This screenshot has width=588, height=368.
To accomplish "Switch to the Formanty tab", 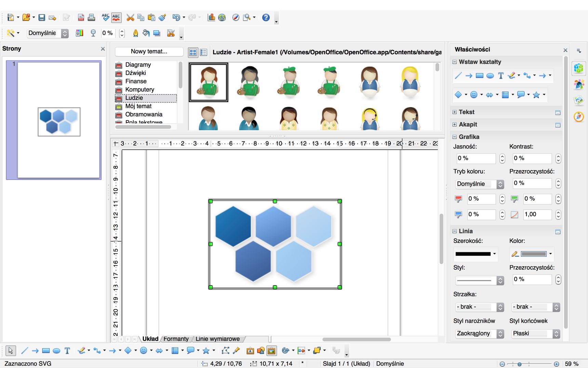I will (176, 339).
